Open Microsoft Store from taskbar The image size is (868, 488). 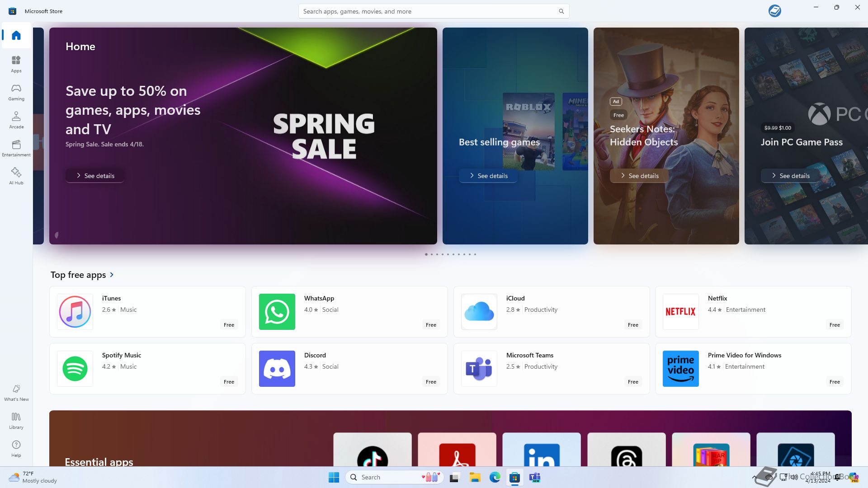[515, 477]
